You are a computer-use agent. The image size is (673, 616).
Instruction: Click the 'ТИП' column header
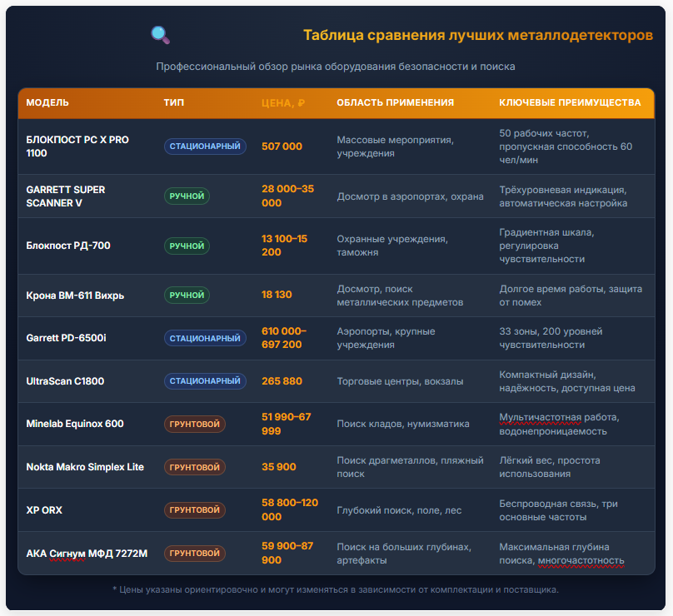[174, 102]
